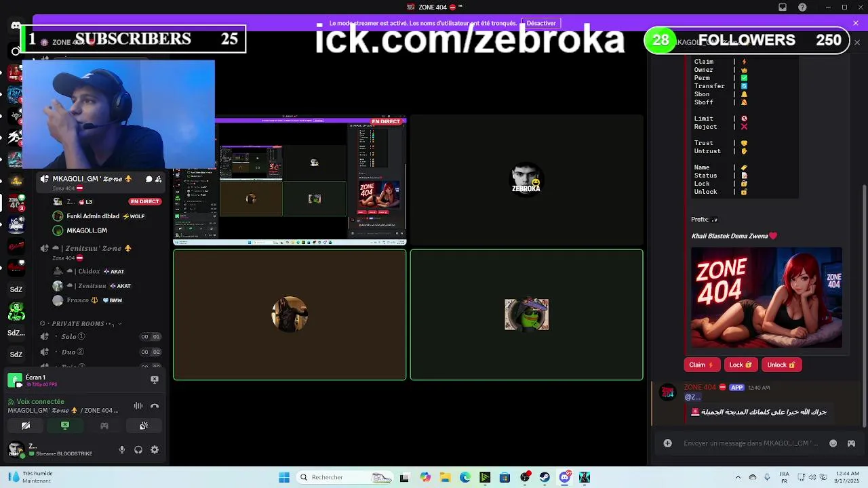Stop the Écran 1 stream
This screenshot has width=868, height=488.
tap(155, 380)
